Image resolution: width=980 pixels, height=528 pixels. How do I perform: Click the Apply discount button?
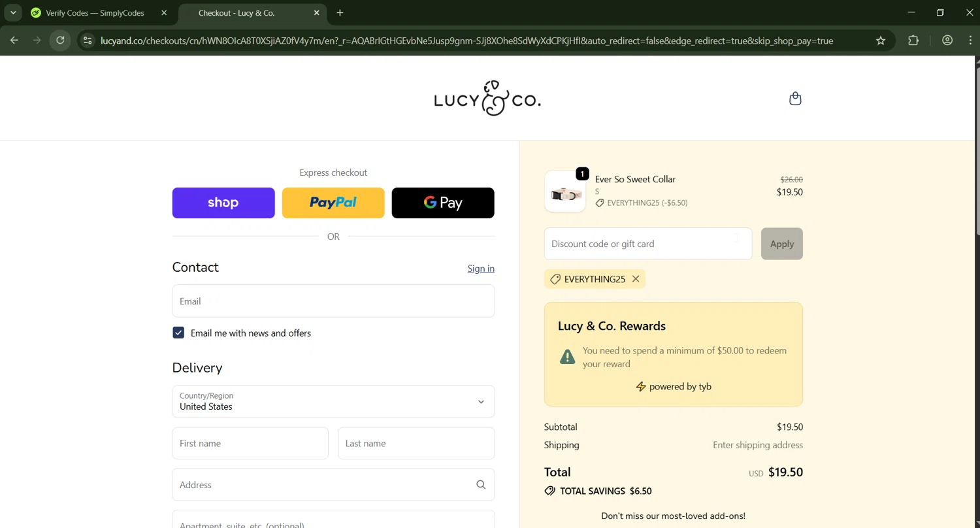[x=782, y=244]
